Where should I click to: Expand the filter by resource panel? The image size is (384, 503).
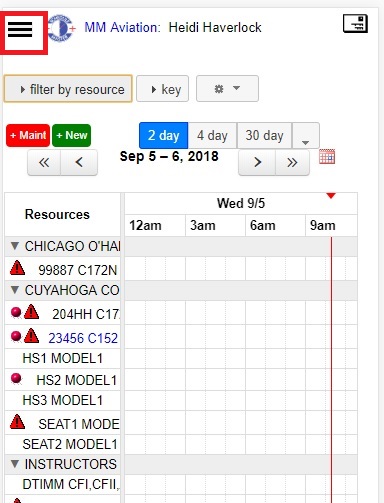pos(68,89)
